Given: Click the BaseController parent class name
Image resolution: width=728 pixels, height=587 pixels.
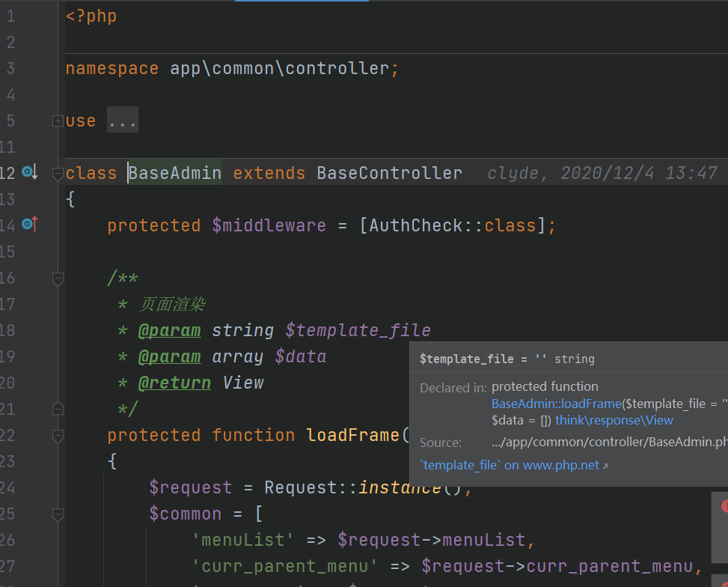Looking at the screenshot, I should click(x=390, y=174).
